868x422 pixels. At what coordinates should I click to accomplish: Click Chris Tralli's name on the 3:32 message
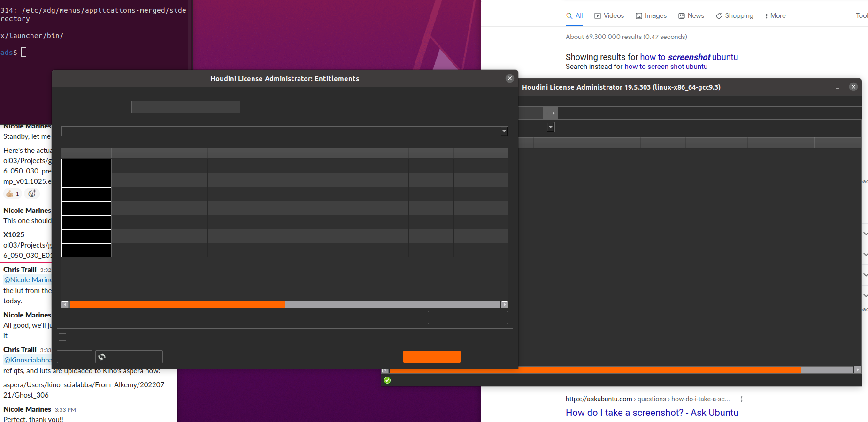pos(20,270)
